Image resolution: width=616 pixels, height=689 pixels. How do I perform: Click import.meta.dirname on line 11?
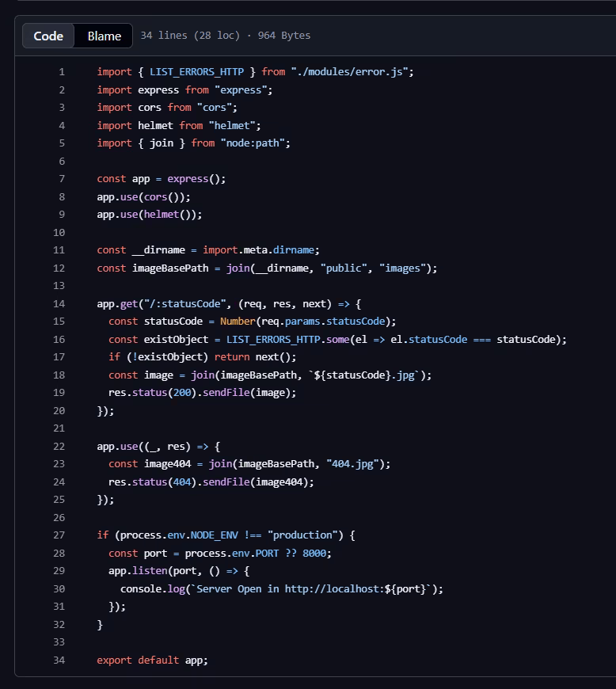coord(258,250)
